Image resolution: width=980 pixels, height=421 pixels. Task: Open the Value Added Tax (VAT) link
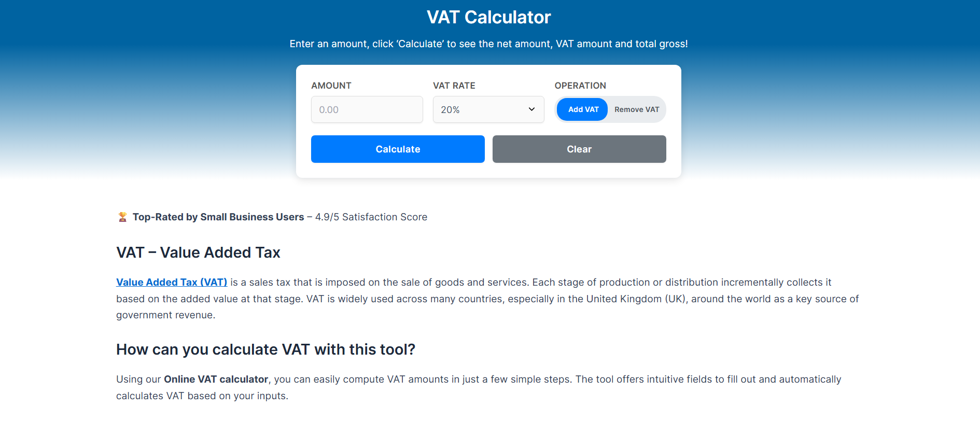point(171,282)
